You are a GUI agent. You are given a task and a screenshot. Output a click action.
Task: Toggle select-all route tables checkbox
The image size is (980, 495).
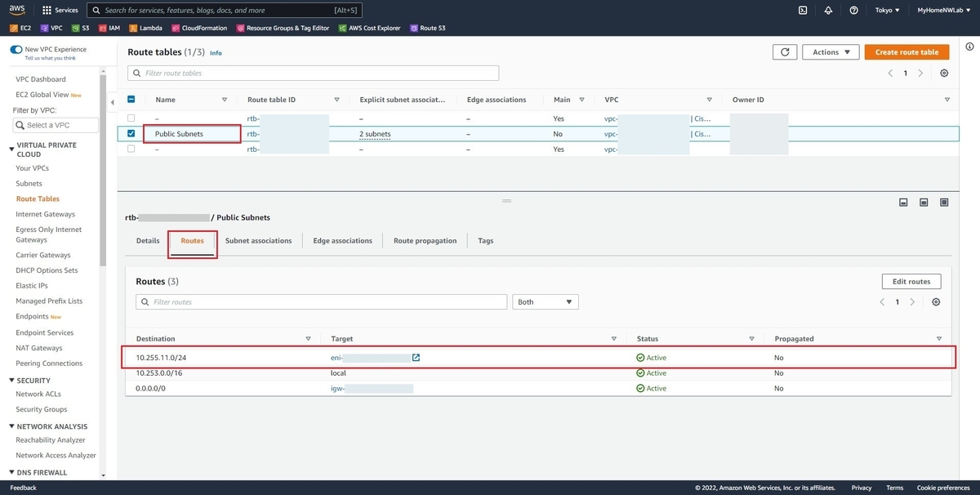(131, 100)
